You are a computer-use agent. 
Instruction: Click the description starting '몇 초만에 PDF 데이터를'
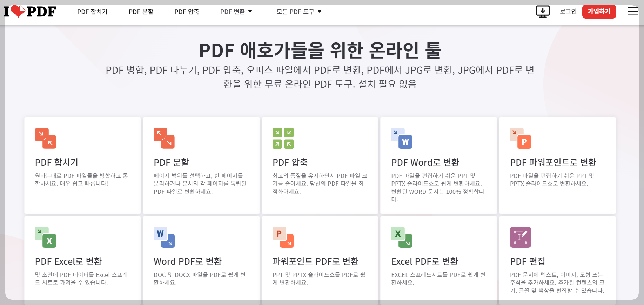coord(81,279)
